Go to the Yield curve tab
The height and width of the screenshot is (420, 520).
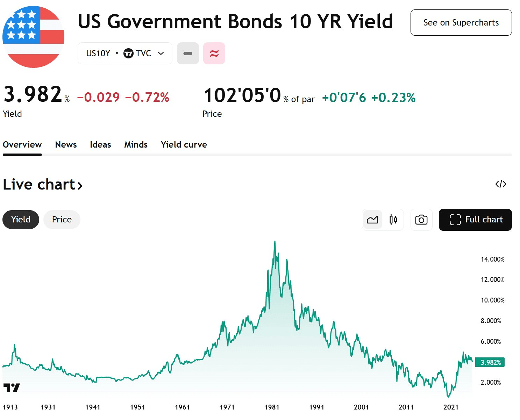tap(184, 145)
